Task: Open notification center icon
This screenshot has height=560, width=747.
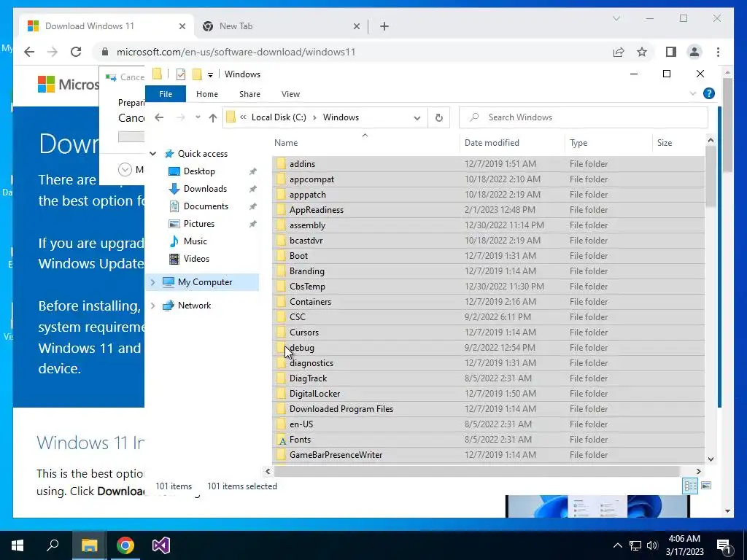Action: coord(724,545)
